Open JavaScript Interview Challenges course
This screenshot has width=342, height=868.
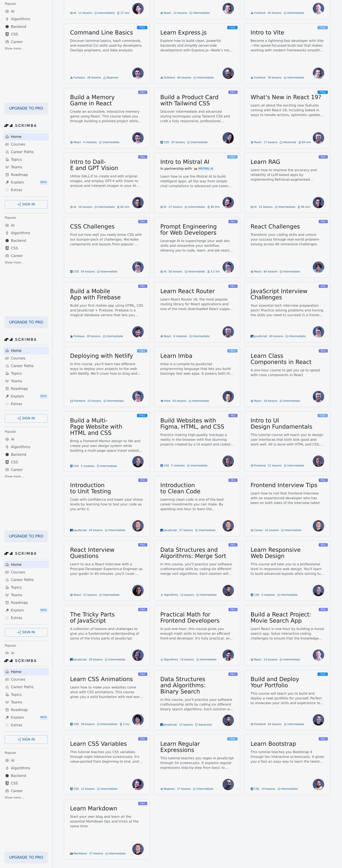pyautogui.click(x=287, y=312)
